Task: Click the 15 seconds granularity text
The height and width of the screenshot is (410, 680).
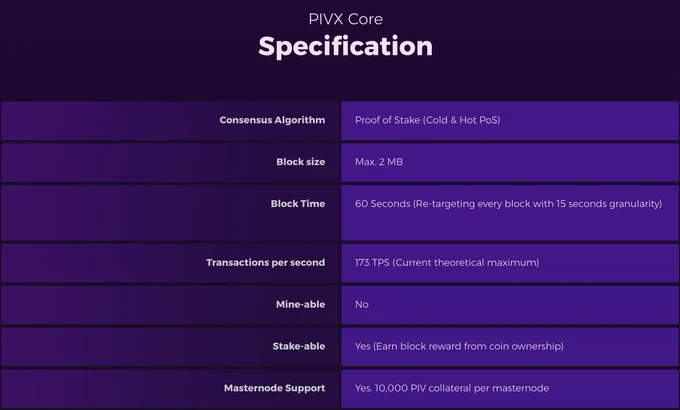Action: [x=609, y=203]
